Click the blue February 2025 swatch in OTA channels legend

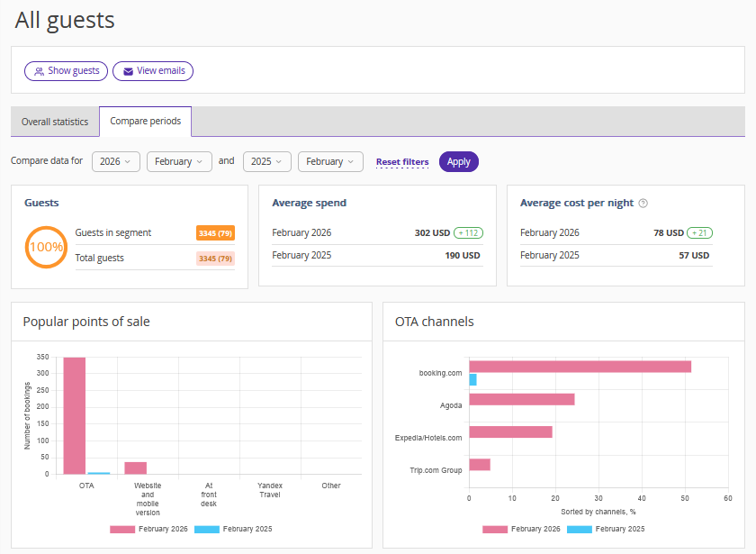click(x=578, y=529)
